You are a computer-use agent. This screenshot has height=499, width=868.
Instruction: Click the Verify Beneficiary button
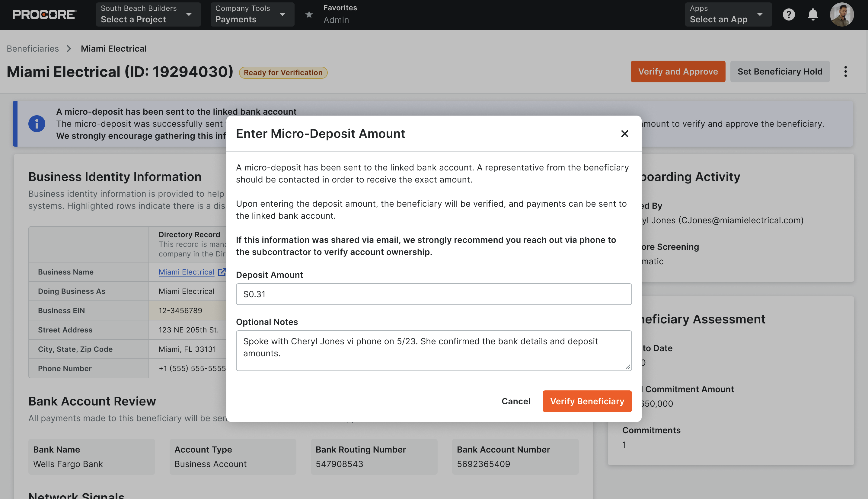click(586, 401)
